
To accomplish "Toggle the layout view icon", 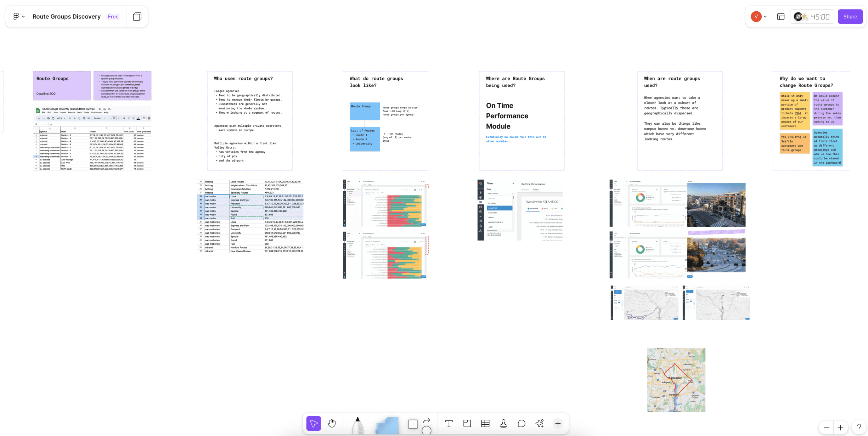I will (780, 17).
